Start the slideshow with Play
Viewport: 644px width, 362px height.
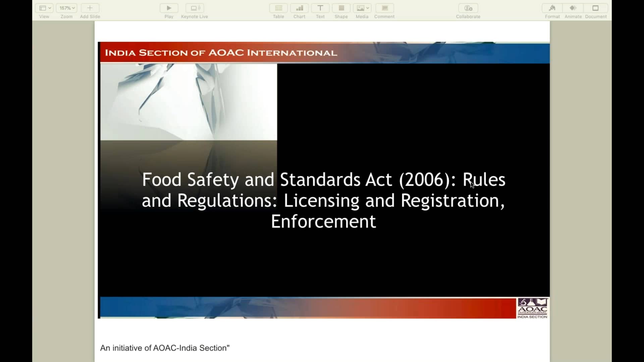coord(169,8)
